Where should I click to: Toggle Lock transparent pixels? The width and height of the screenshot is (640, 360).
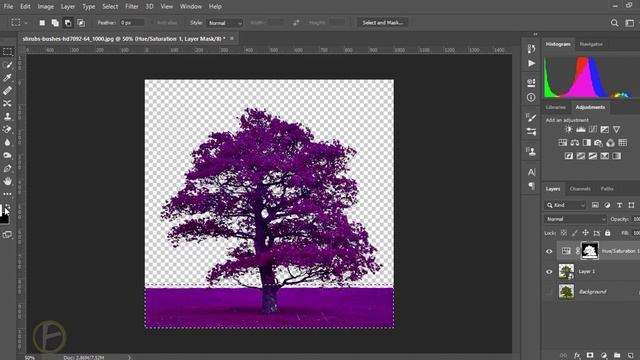[x=564, y=233]
